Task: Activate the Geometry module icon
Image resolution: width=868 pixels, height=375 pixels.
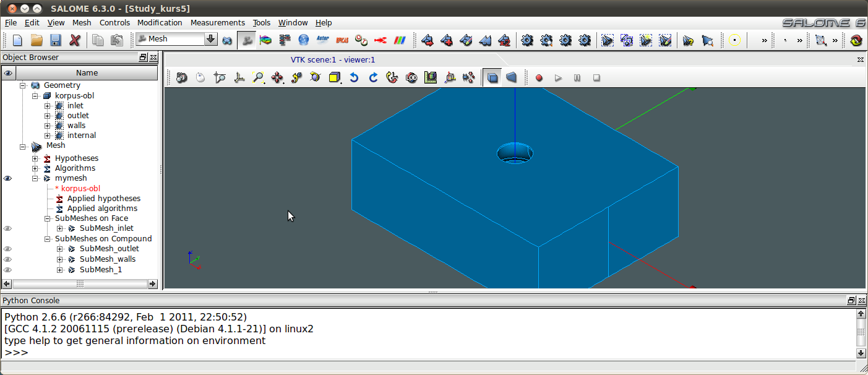Action: coord(228,40)
